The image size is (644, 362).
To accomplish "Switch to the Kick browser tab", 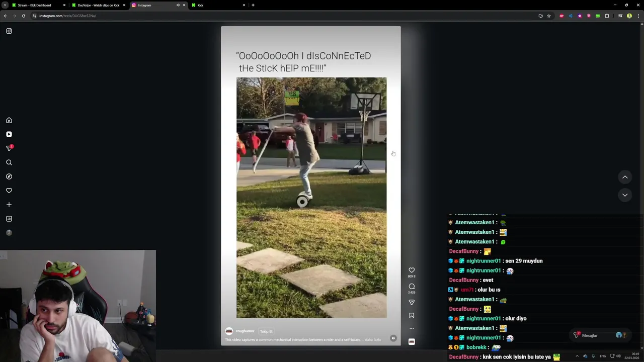I will click(x=218, y=5).
